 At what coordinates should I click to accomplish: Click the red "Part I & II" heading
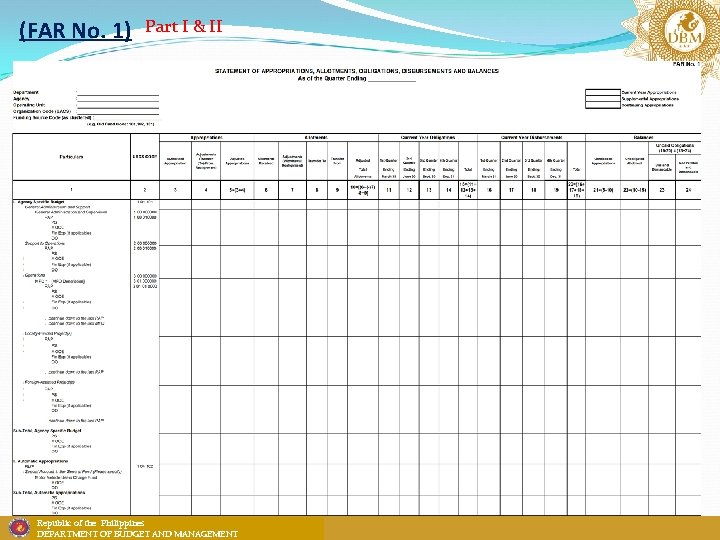point(184,26)
